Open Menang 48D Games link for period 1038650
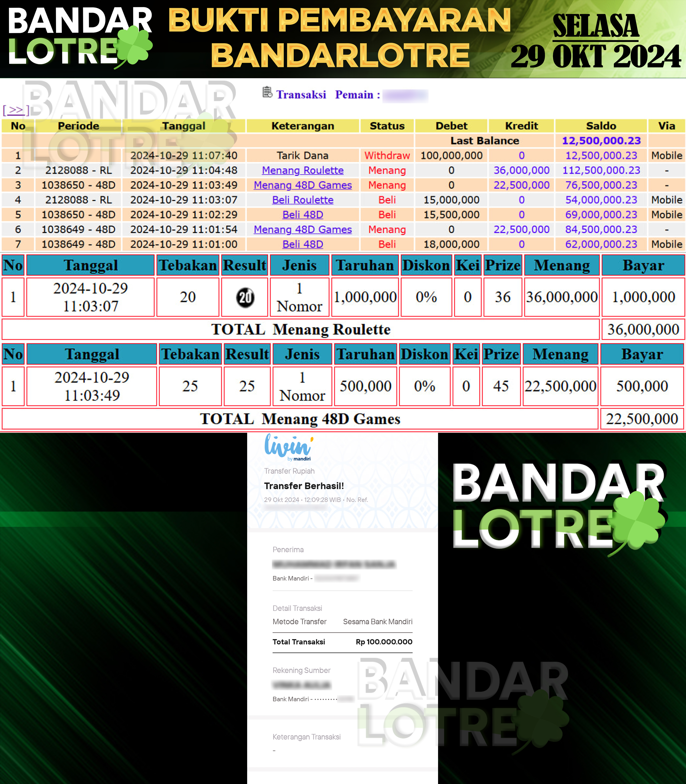 302,185
